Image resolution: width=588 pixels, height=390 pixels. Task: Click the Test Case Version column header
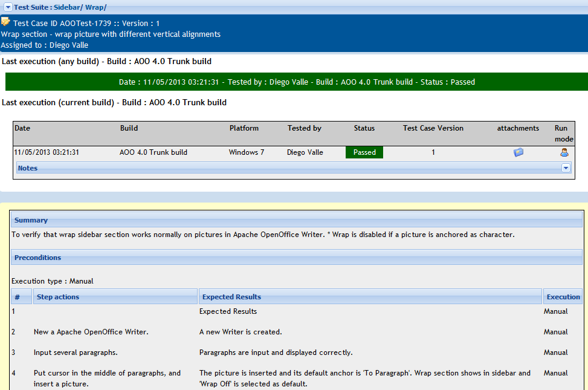pos(433,128)
